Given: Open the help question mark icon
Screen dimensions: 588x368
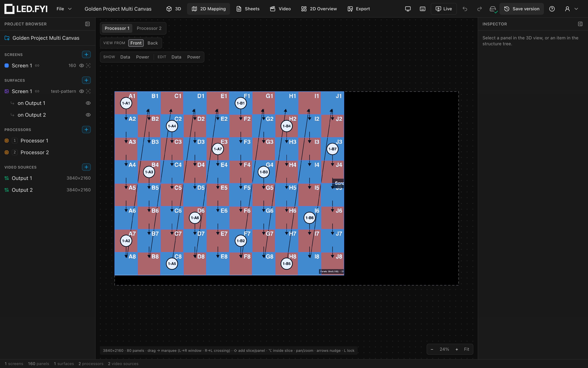Looking at the screenshot, I should click(x=552, y=9).
